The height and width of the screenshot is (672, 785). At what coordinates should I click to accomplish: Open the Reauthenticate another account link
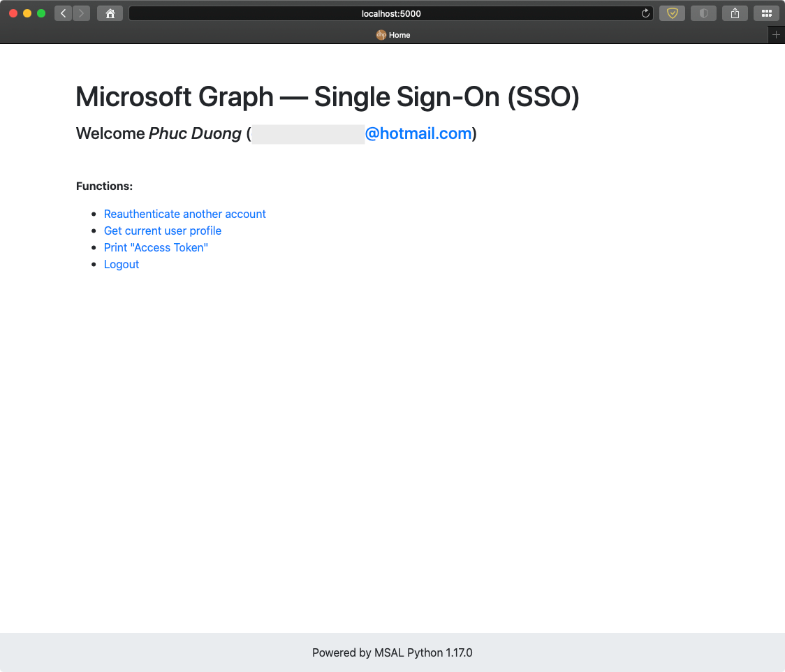(x=185, y=214)
